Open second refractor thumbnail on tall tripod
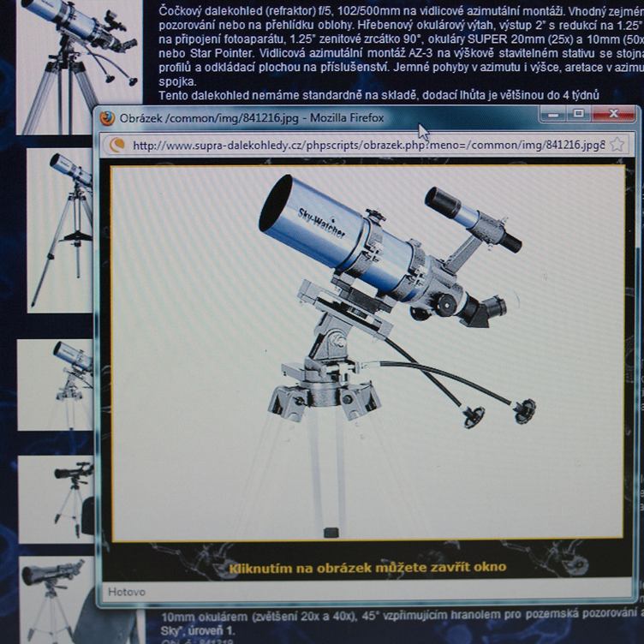The image size is (644, 644). (60, 230)
